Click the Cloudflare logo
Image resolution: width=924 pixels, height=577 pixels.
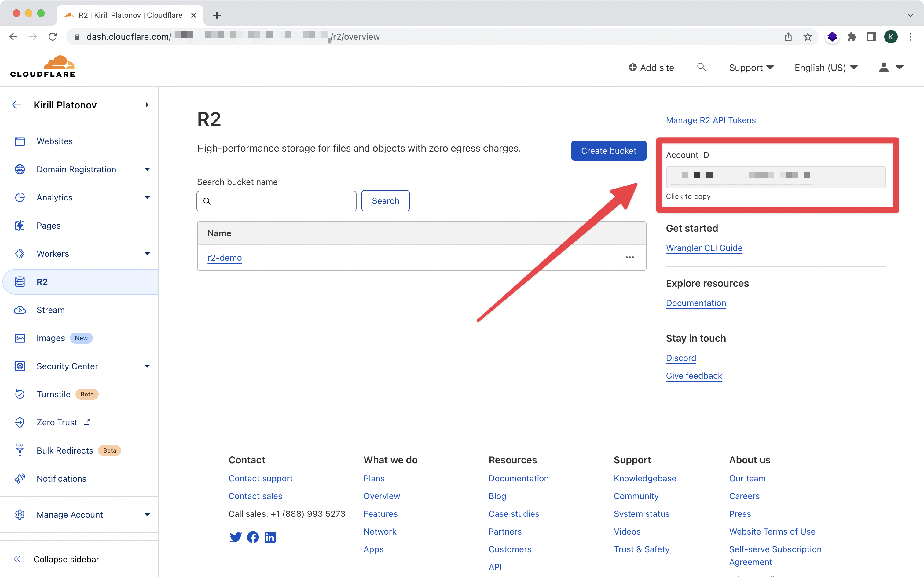point(43,67)
